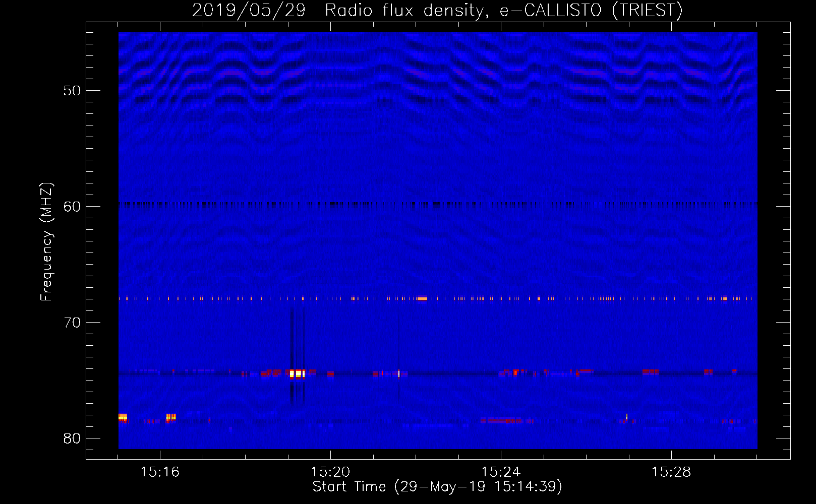Viewport: 816px width, 504px height.
Task: Click the bright burst near 15:19 at 74 MHz
Action: [x=297, y=374]
